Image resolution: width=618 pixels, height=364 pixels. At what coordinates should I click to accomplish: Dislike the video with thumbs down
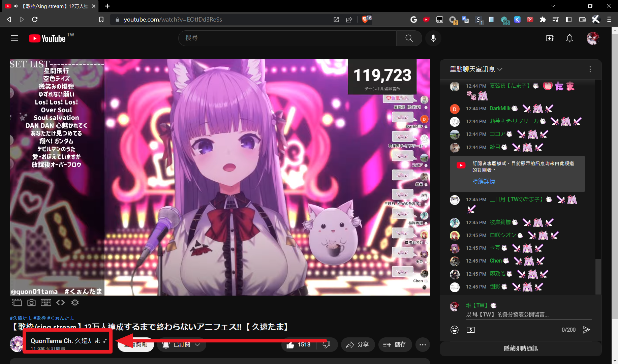(x=326, y=345)
